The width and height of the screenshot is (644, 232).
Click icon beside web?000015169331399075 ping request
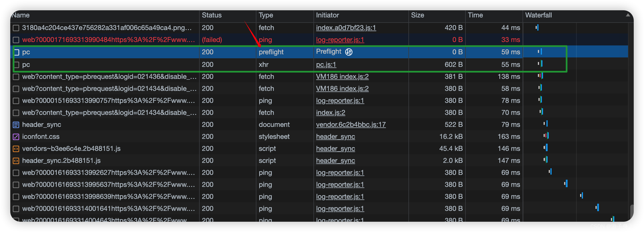tap(16, 101)
